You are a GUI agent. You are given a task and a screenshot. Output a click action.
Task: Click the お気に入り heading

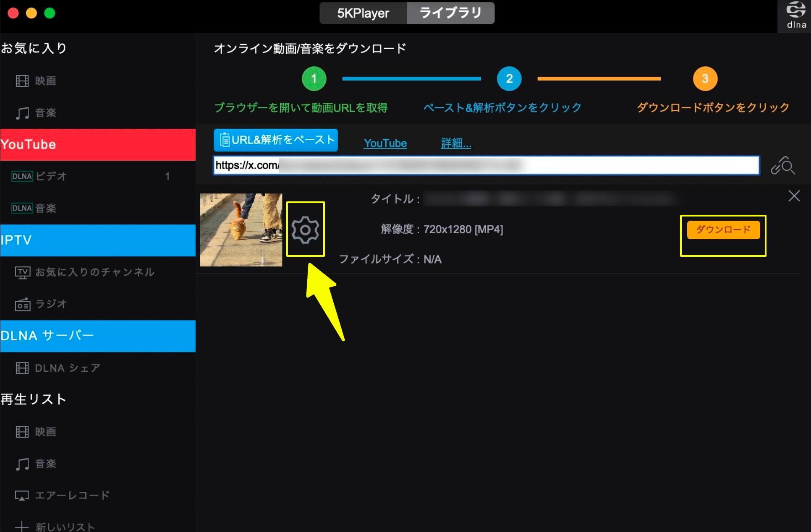pos(34,48)
